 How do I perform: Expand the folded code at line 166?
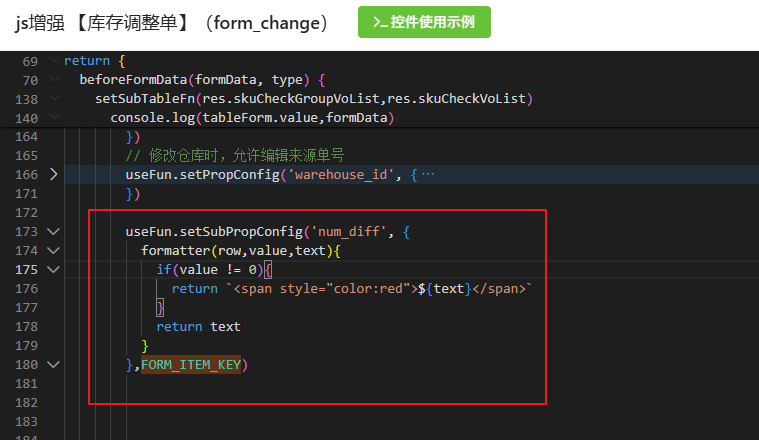click(x=53, y=174)
